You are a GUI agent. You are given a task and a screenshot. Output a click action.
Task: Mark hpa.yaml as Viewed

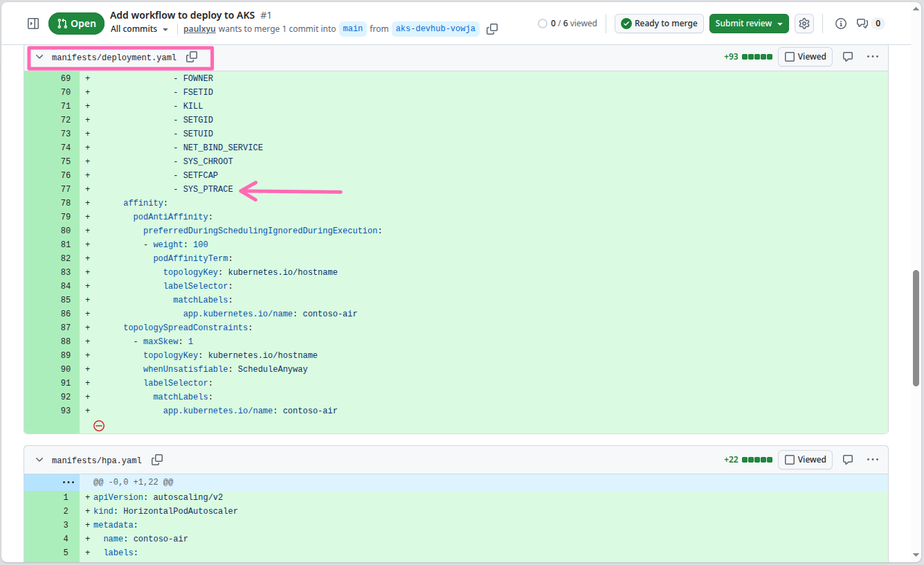[x=806, y=460]
